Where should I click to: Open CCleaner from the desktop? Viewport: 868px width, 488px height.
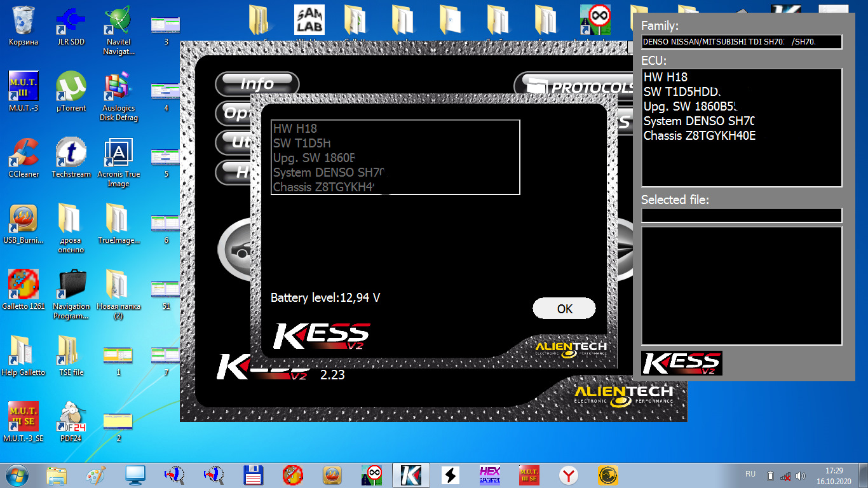point(24,158)
